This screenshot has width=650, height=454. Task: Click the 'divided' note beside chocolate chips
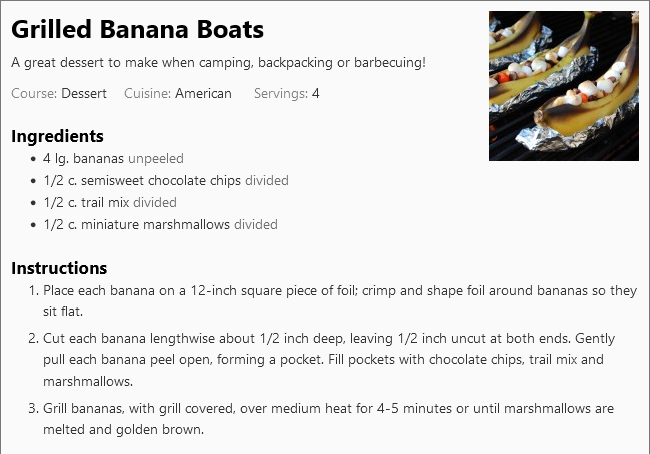pyautogui.click(x=267, y=180)
